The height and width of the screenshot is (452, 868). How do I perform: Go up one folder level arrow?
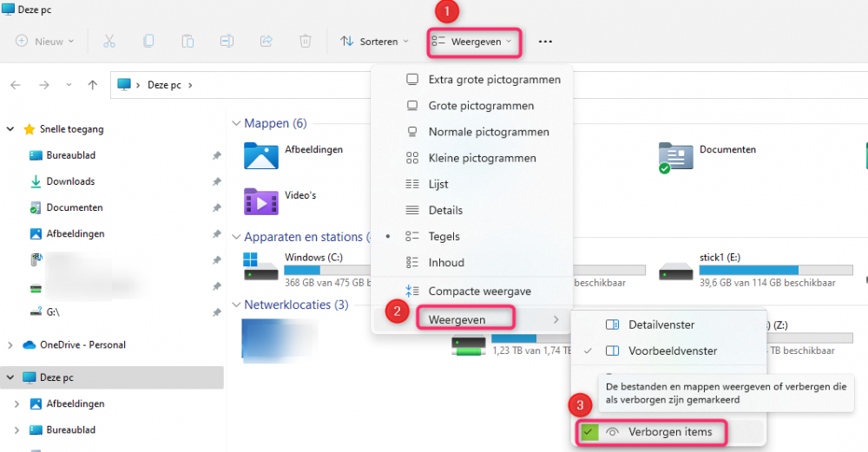click(x=93, y=85)
